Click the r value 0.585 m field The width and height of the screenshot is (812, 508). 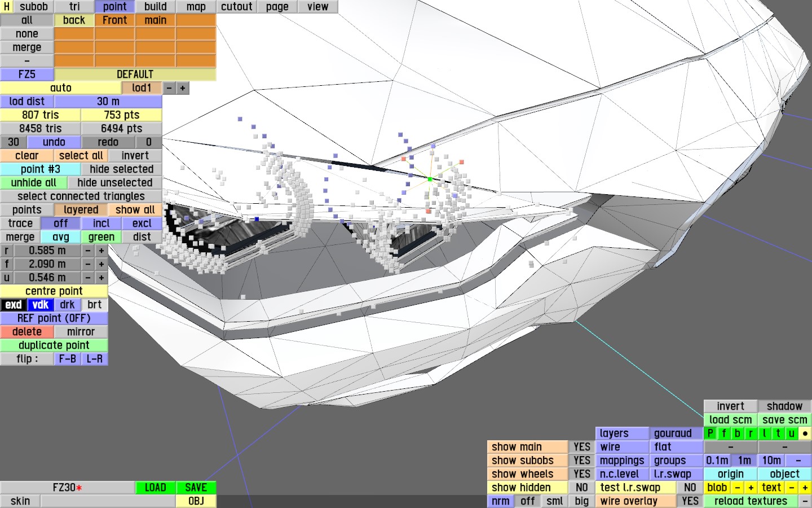pyautogui.click(x=47, y=251)
